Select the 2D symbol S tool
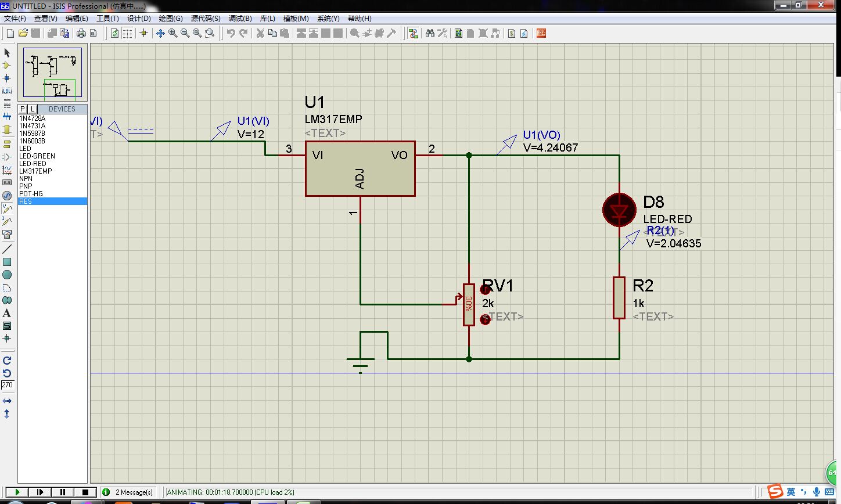Image resolution: width=841 pixels, height=504 pixels. click(7, 326)
